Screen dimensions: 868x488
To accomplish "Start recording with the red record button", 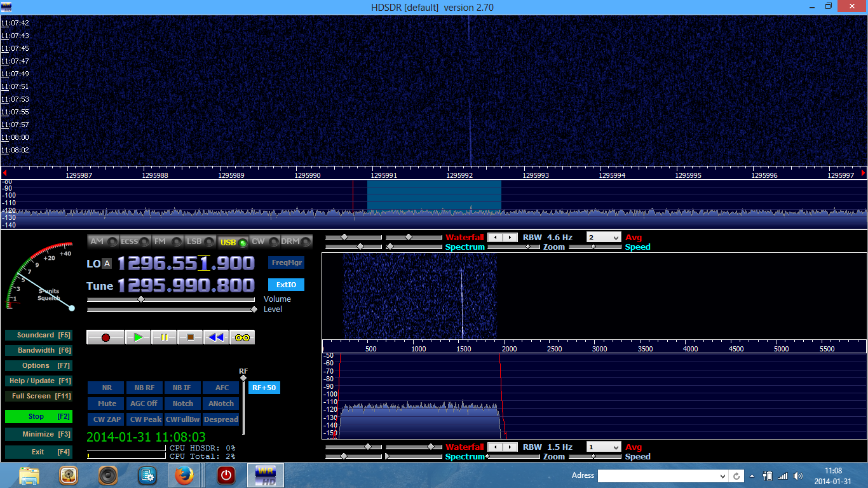I will [105, 337].
